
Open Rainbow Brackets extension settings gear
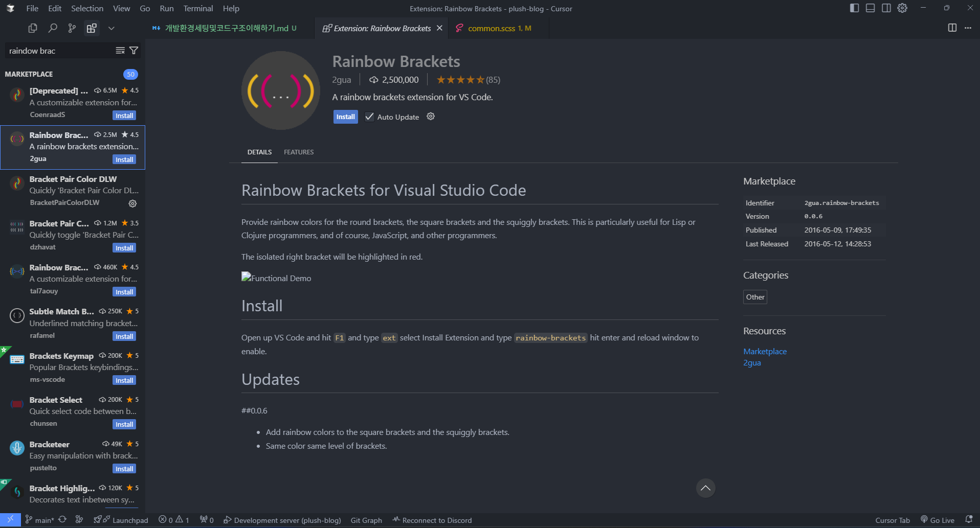point(431,117)
